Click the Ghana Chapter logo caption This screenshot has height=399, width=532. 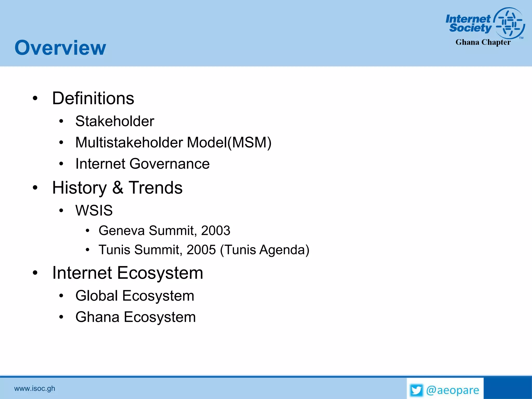pyautogui.click(x=483, y=42)
